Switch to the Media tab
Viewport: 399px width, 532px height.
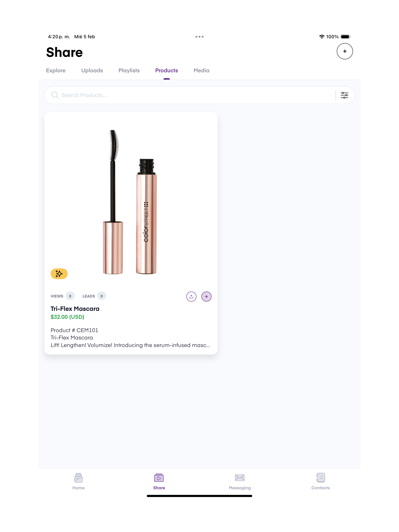pyautogui.click(x=201, y=71)
